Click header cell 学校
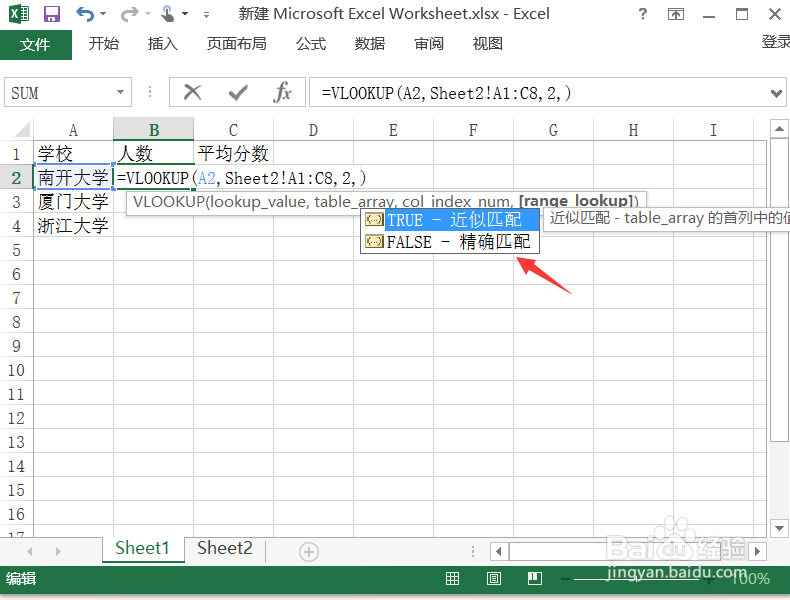790x600 pixels. 74,153
